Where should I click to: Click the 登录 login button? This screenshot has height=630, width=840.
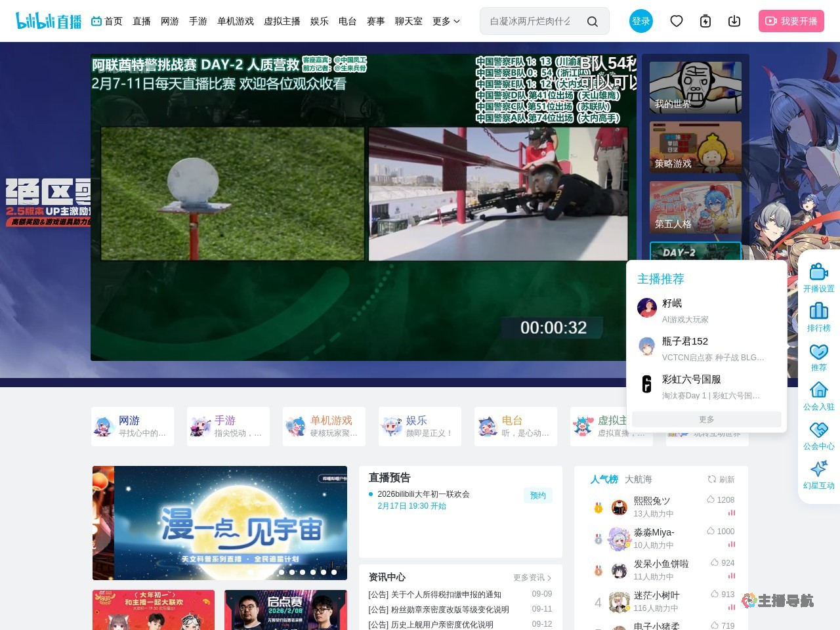(x=641, y=21)
